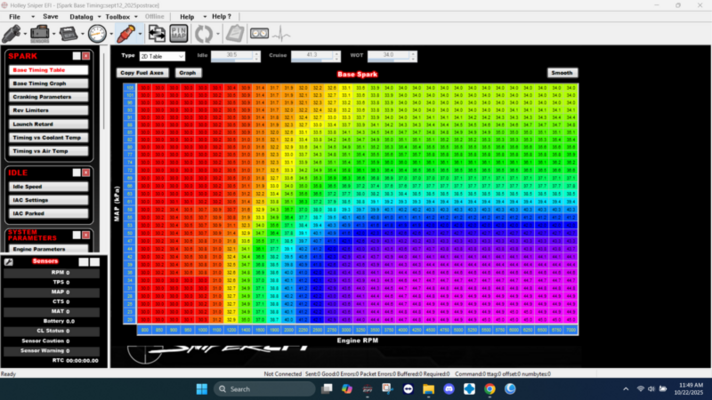Click first white square in Sensors header
Image resolution: width=712 pixels, height=400 pixels.
(84, 262)
